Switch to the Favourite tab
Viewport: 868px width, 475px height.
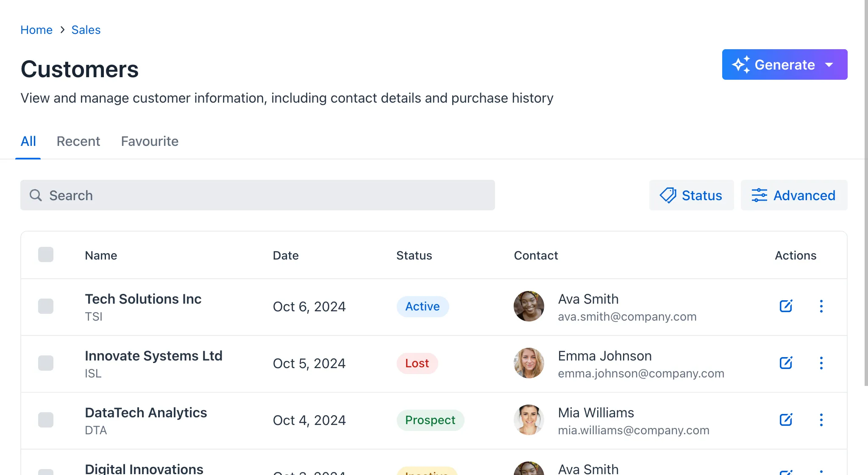pyautogui.click(x=149, y=141)
